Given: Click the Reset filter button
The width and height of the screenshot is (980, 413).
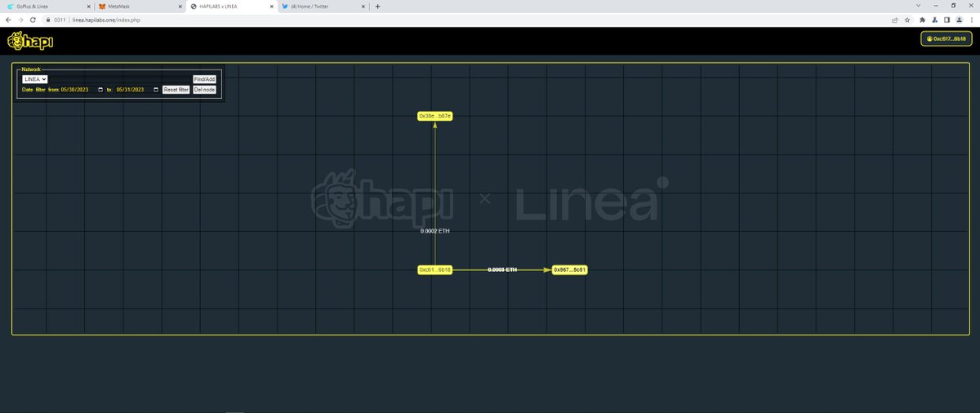Looking at the screenshot, I should pos(176,90).
